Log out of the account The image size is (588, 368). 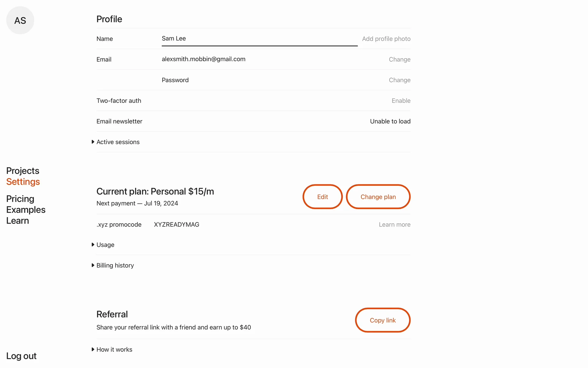click(x=21, y=356)
